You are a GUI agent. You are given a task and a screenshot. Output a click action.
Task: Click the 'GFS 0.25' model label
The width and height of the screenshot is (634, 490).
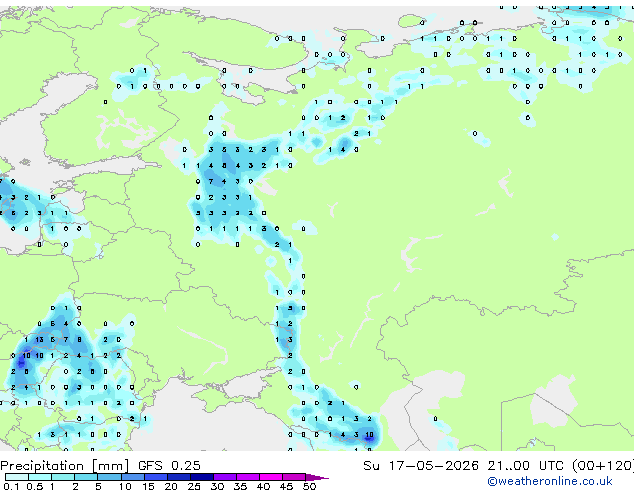coord(169,466)
